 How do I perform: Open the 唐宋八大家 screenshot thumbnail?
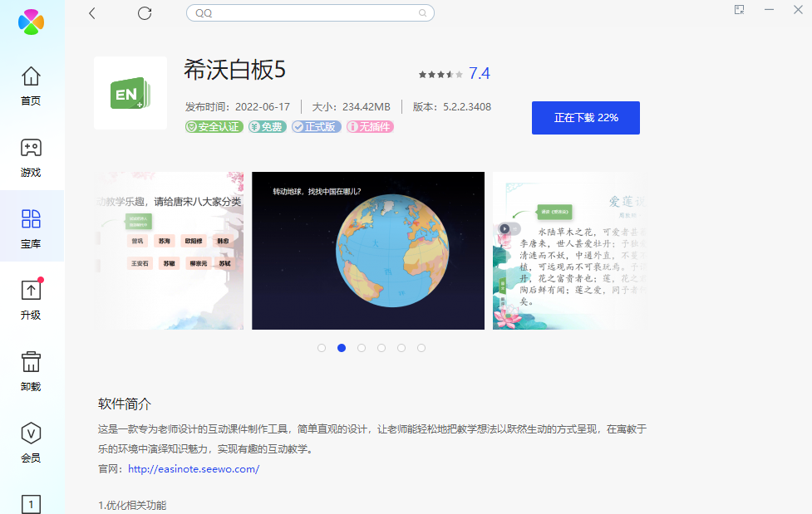pos(169,251)
